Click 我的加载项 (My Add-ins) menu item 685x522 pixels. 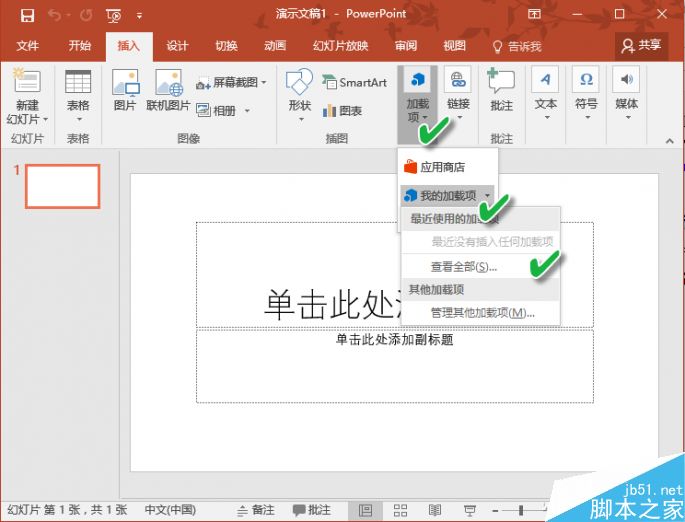coord(448,196)
